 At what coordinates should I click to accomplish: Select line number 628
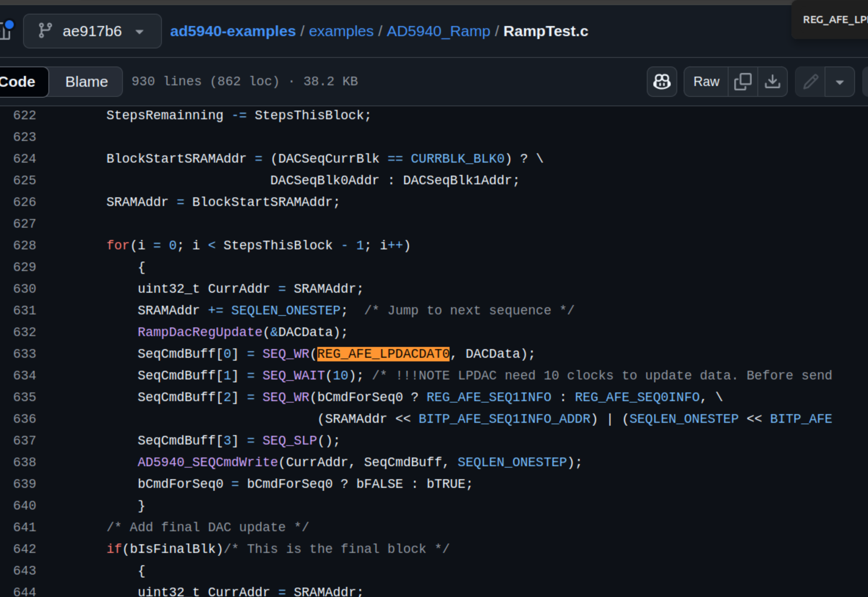(25, 245)
